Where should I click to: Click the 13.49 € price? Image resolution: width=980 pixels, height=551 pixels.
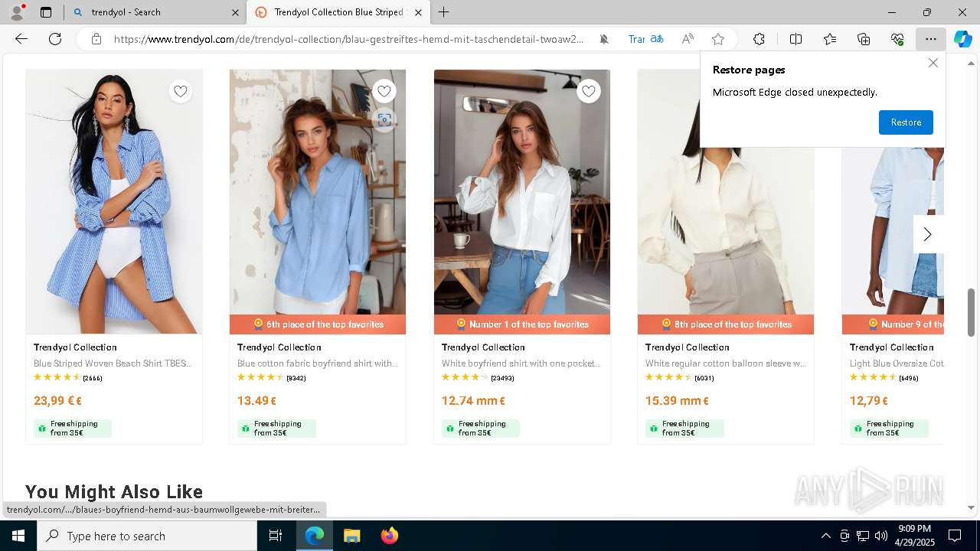coord(256,400)
